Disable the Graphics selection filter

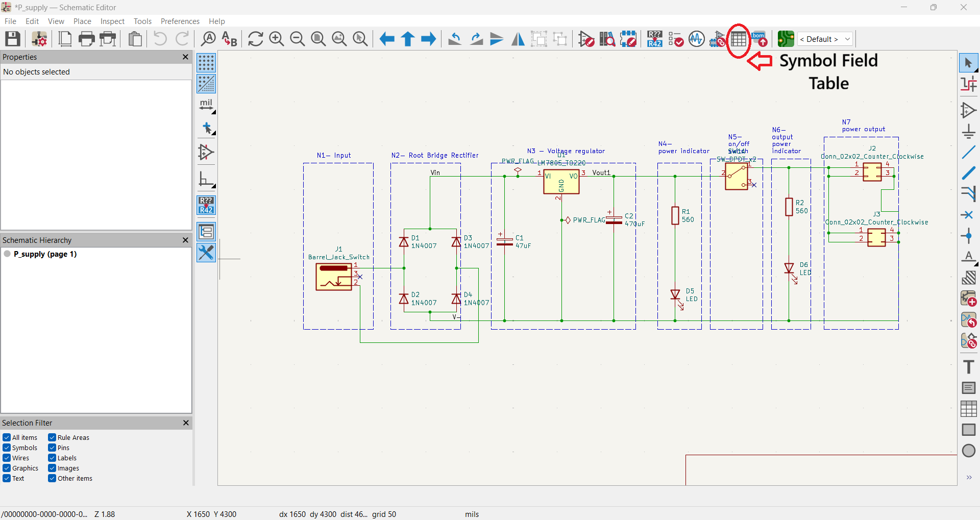tap(7, 468)
